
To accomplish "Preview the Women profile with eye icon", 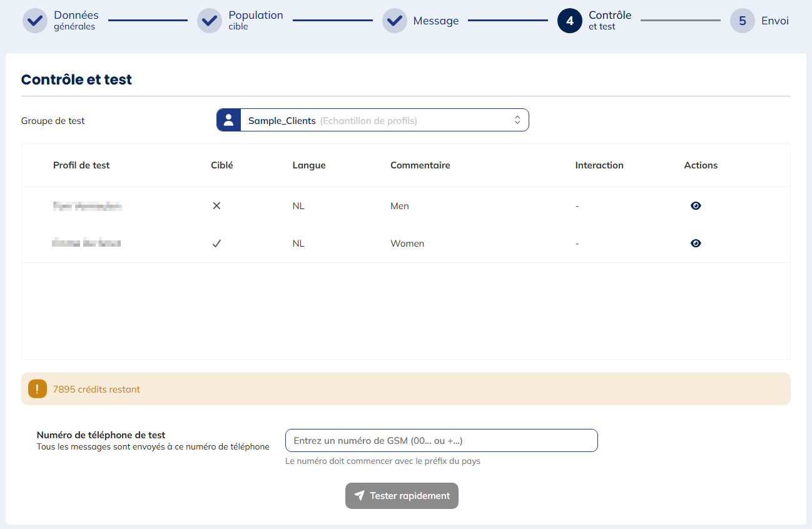I will tap(696, 244).
